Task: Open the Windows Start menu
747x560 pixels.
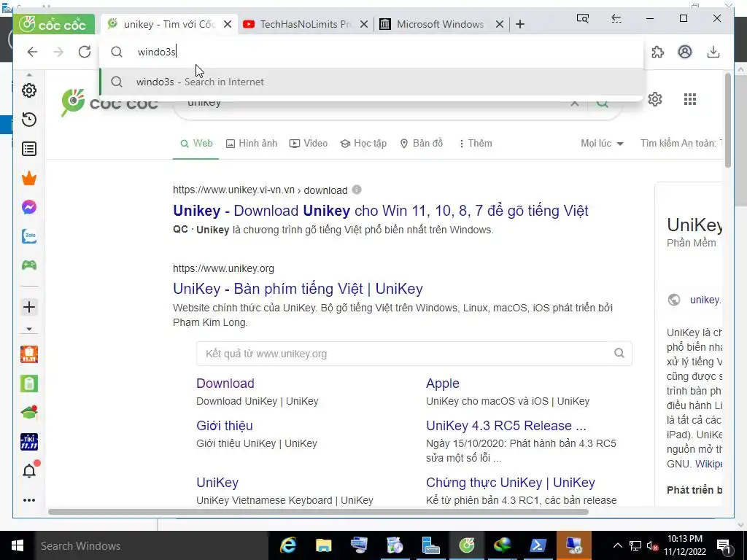Action: pyautogui.click(x=18, y=545)
